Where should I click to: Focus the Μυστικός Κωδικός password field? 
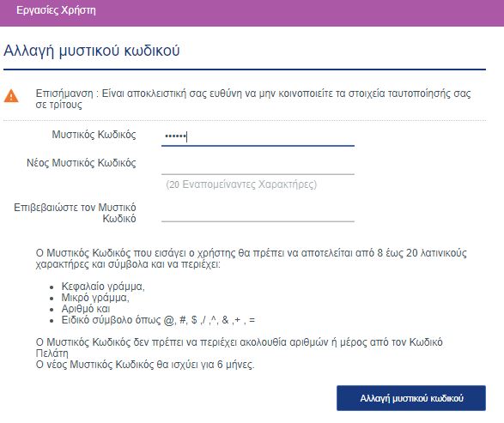click(258, 136)
